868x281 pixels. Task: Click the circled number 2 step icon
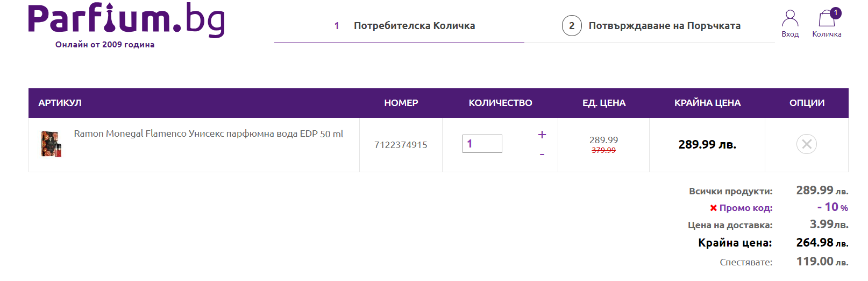click(572, 26)
